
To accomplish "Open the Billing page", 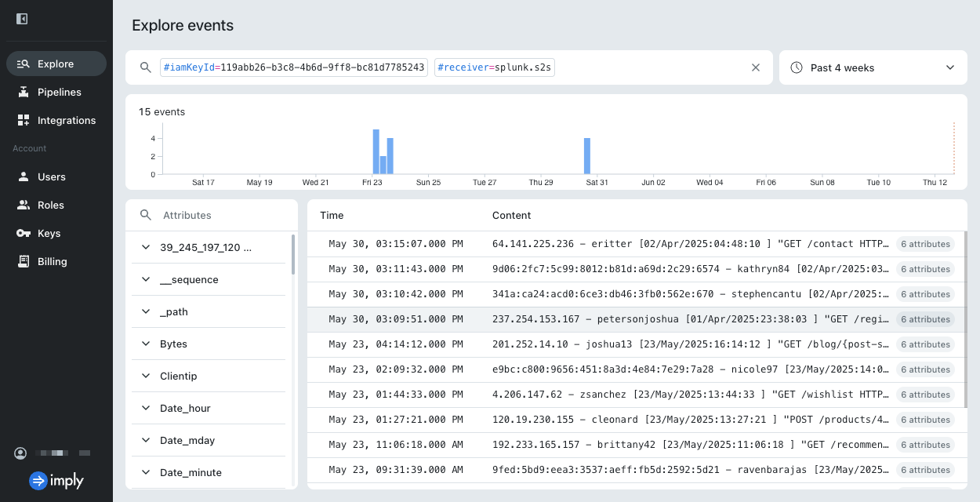I will click(x=56, y=261).
